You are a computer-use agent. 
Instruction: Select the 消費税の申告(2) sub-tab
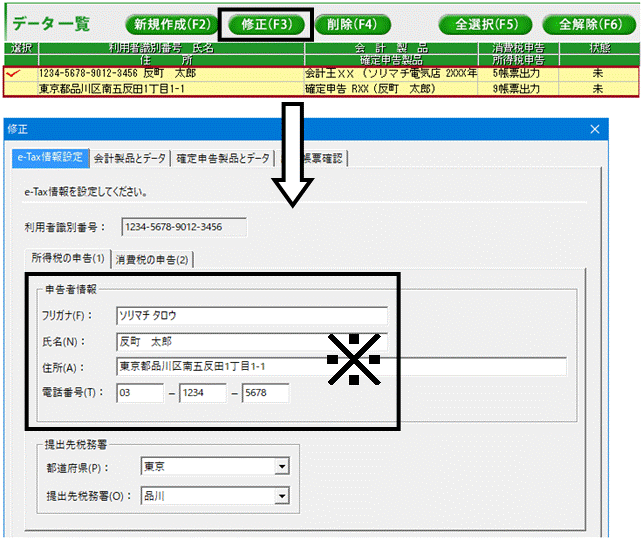[x=152, y=260]
